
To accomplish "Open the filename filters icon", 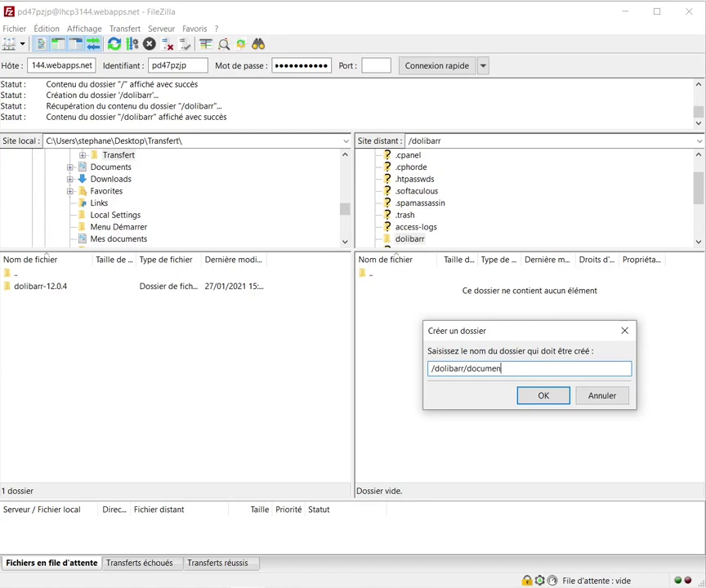I will pyautogui.click(x=206, y=44).
